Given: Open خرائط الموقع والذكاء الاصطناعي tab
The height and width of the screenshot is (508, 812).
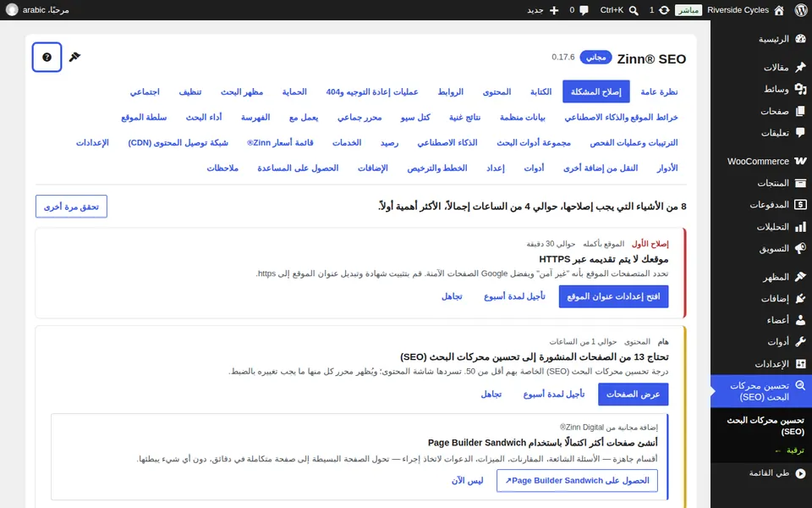Looking at the screenshot, I should click(x=621, y=117).
